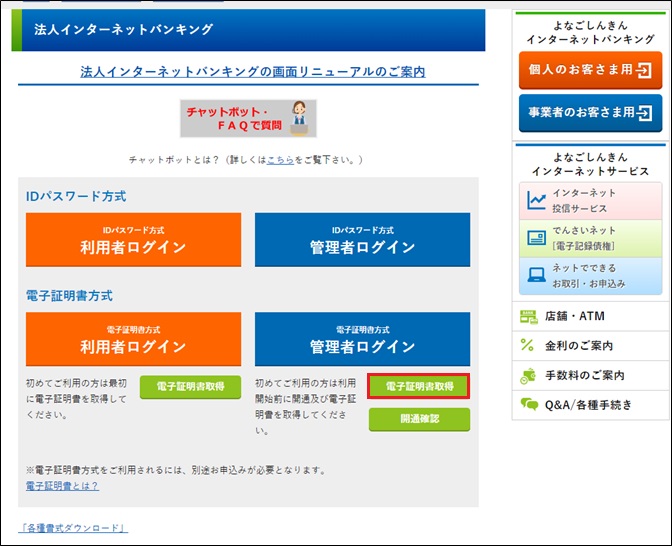The width and height of the screenshot is (672, 546).
Task: Open the チャットボット・FAQで質問 banner
Action: point(248,119)
